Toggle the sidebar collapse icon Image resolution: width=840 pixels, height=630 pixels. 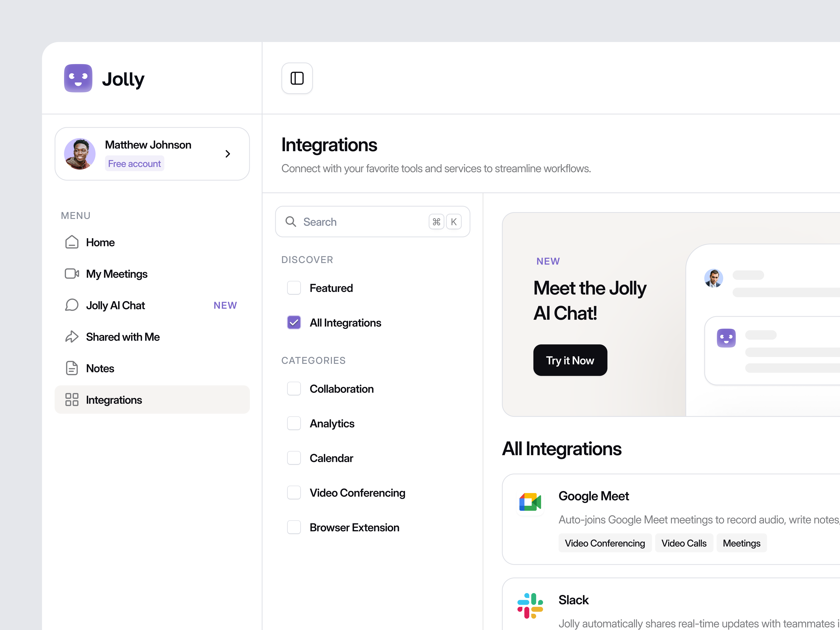[x=297, y=78]
